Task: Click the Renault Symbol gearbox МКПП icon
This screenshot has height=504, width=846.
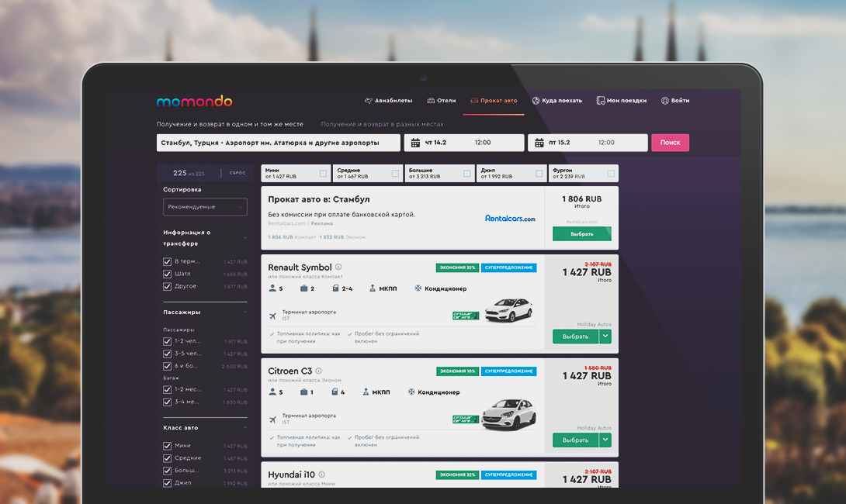Action: [373, 288]
